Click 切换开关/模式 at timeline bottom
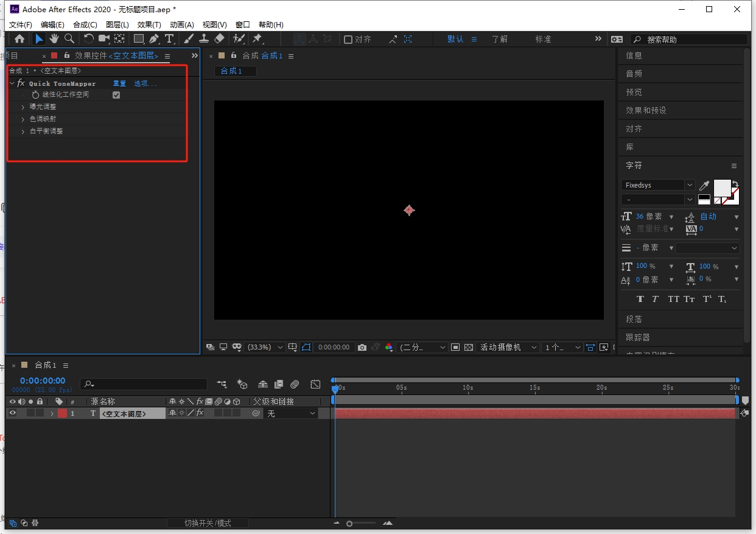This screenshot has width=756, height=534. 208,523
